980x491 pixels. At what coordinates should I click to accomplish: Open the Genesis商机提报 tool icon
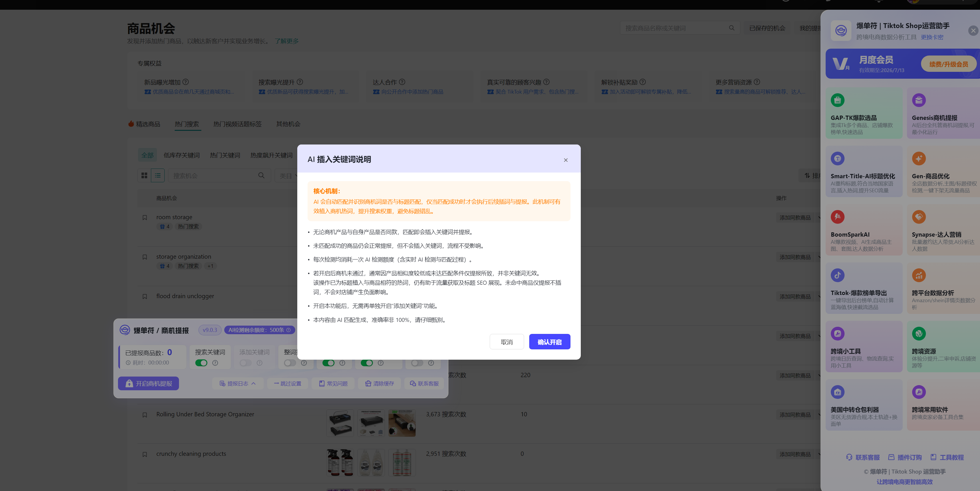pyautogui.click(x=919, y=100)
